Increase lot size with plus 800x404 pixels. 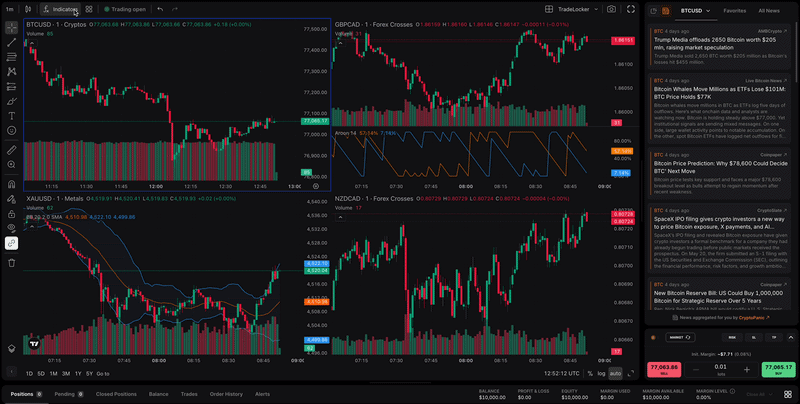click(x=747, y=370)
